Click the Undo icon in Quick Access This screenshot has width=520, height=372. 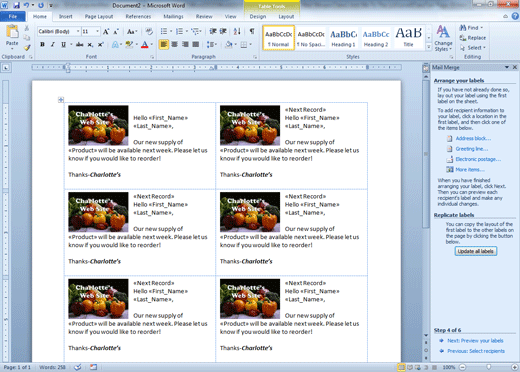26,5
